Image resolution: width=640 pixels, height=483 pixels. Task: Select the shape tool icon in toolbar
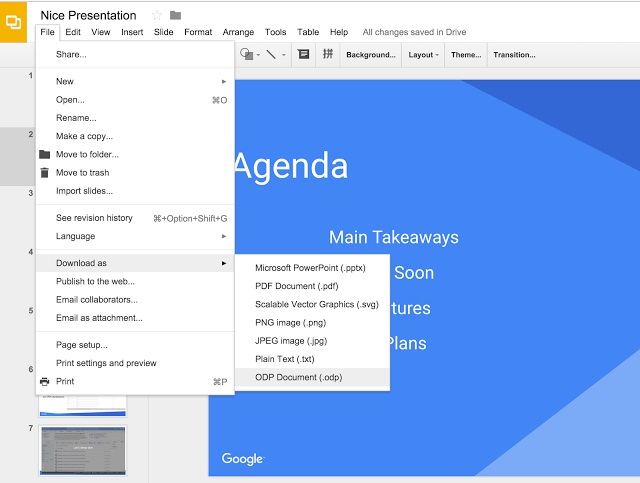pos(246,54)
